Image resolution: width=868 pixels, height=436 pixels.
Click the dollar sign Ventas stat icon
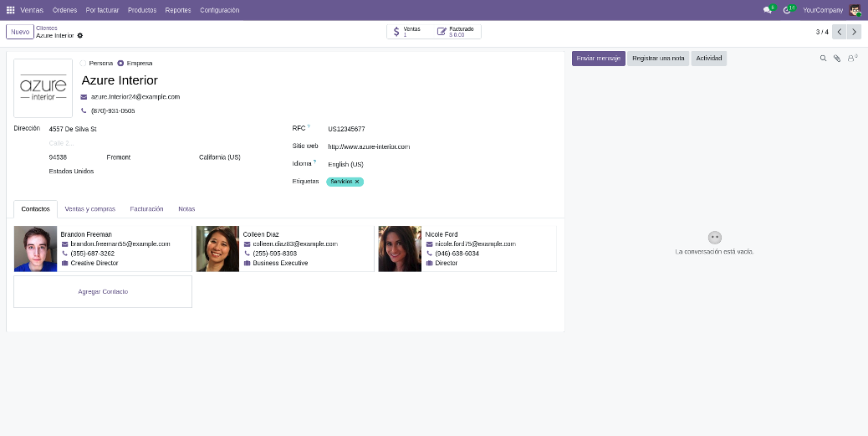point(396,32)
